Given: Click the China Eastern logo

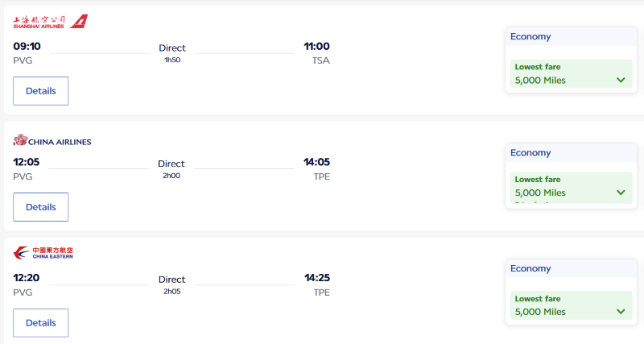Looking at the screenshot, I should click(x=44, y=253).
